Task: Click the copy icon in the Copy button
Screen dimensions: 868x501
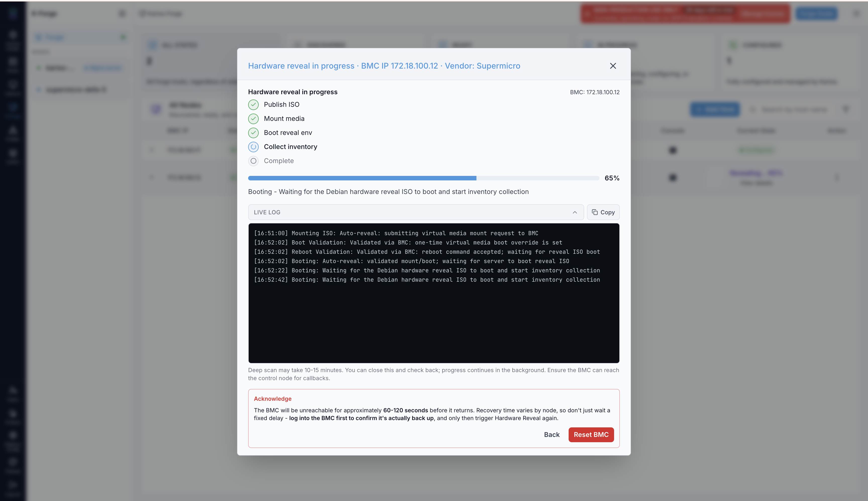Action: 594,212
